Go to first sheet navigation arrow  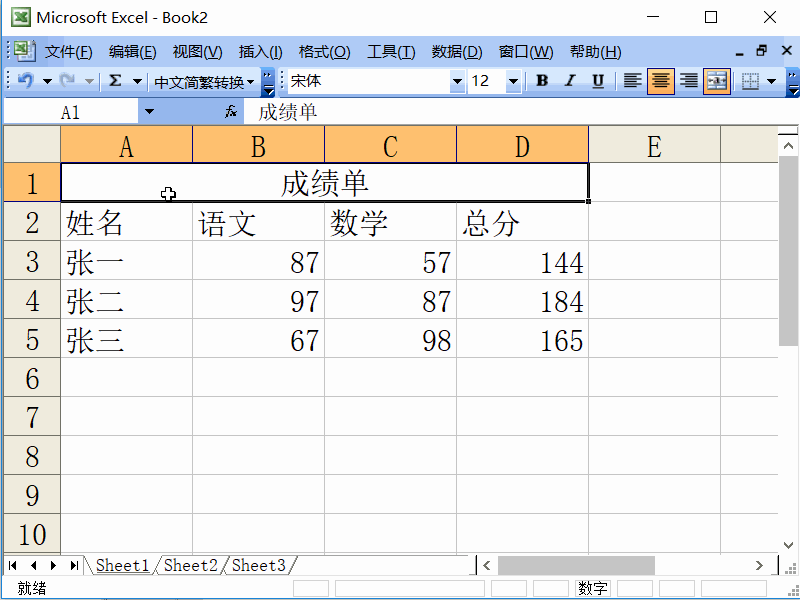[13, 565]
